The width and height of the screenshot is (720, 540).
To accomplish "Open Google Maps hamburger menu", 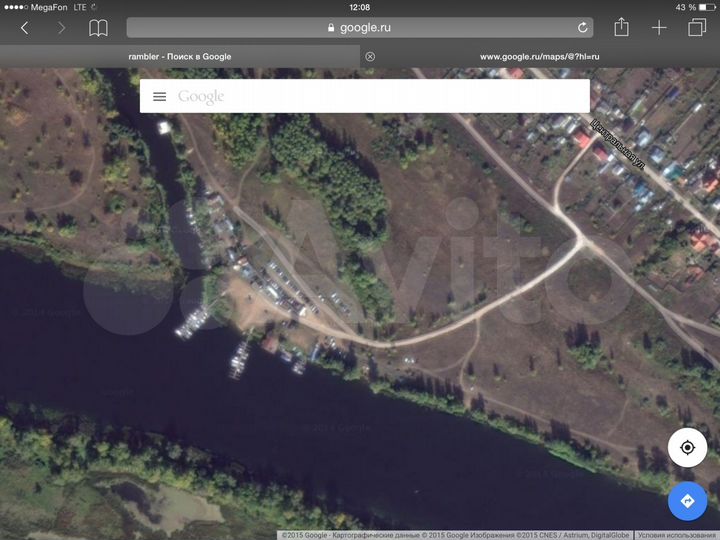I will click(159, 96).
